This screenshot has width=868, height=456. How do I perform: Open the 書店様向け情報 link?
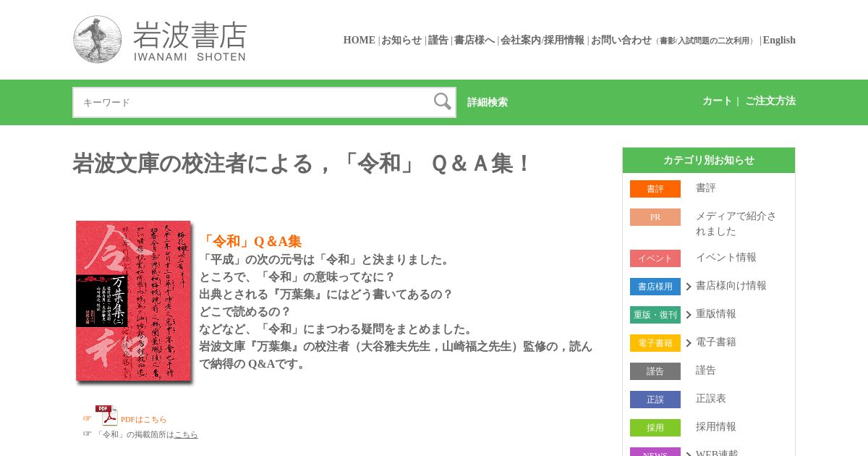[x=731, y=286]
